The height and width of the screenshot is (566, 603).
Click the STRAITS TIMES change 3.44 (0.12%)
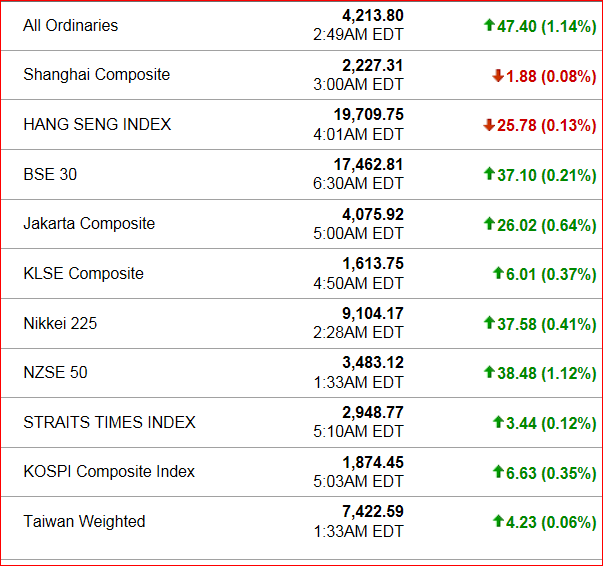point(551,424)
